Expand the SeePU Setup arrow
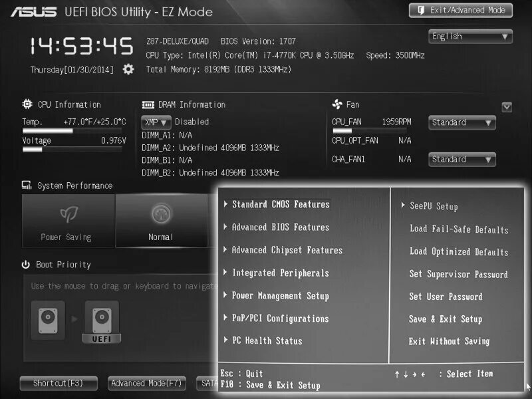The image size is (532, 399). coord(403,205)
